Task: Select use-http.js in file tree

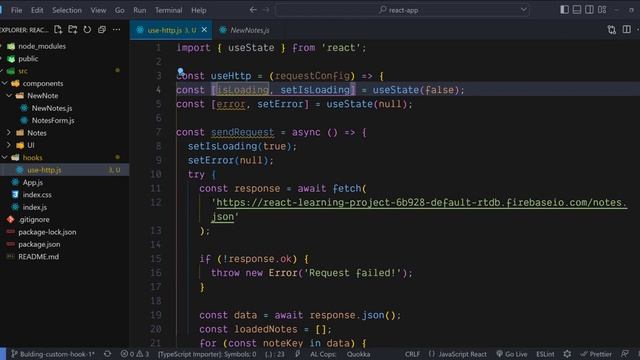Action: [44, 170]
